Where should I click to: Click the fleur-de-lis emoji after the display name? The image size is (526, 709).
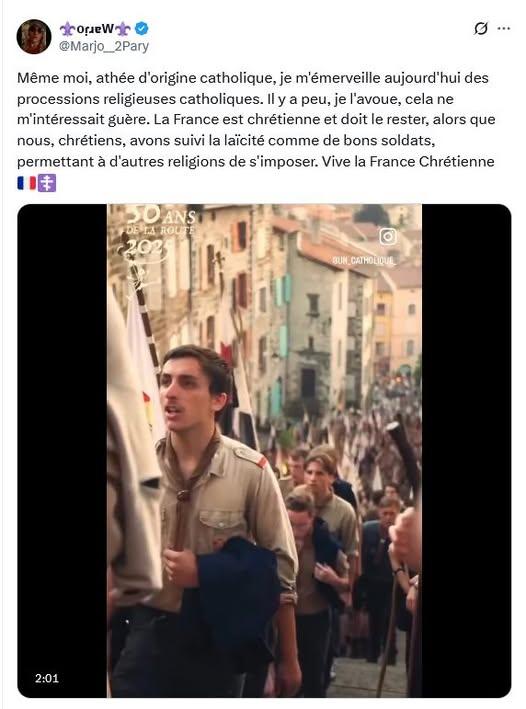[x=123, y=29]
